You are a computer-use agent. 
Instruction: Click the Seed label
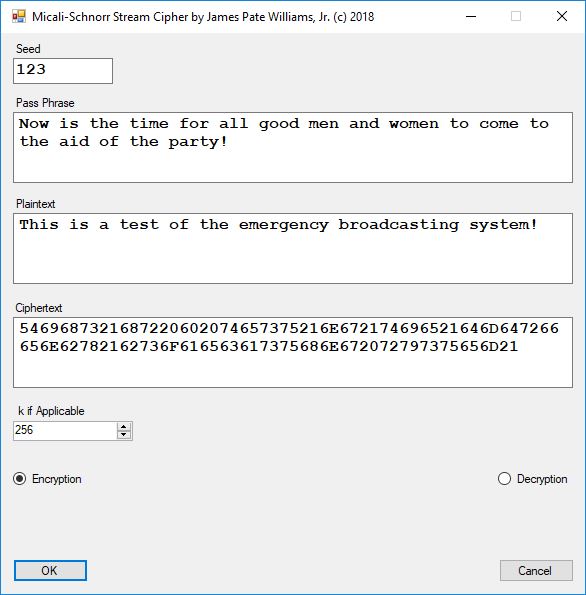(28, 49)
